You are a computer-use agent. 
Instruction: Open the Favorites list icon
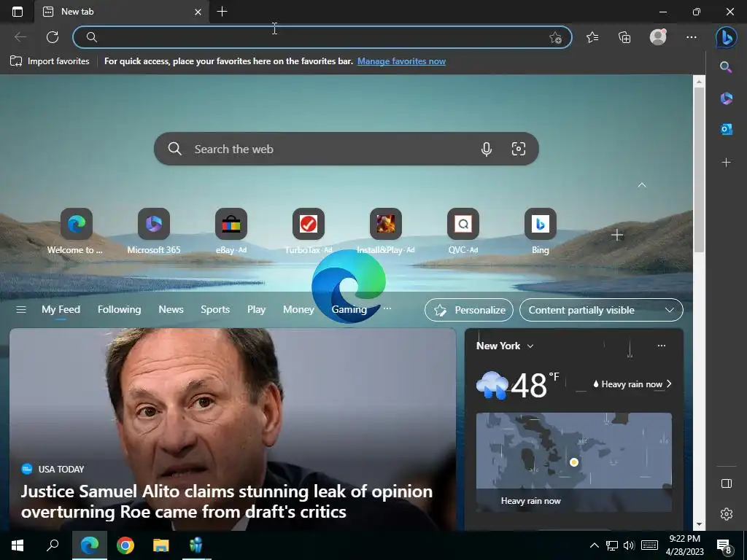coord(592,37)
